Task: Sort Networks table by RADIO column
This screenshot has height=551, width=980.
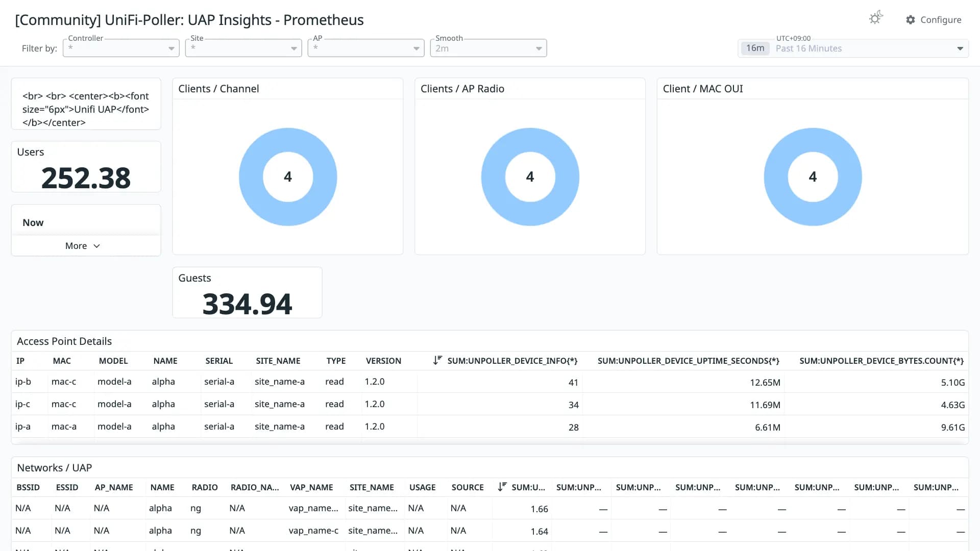Action: tap(205, 487)
